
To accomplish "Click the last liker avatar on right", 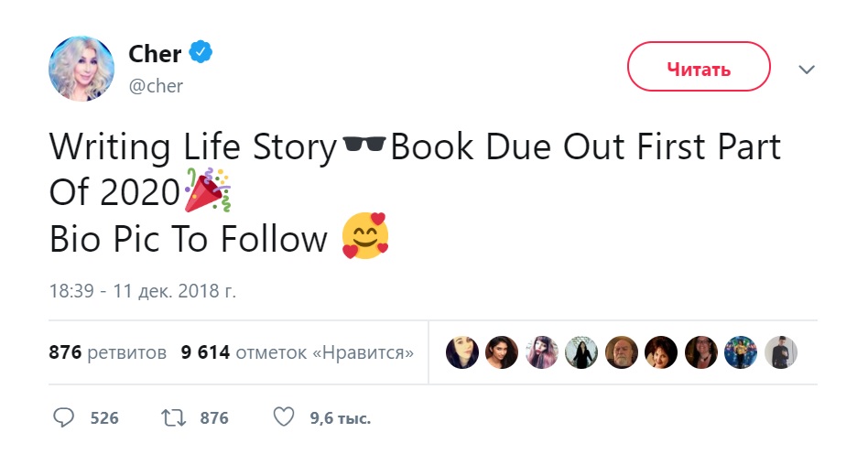I will pos(780,352).
